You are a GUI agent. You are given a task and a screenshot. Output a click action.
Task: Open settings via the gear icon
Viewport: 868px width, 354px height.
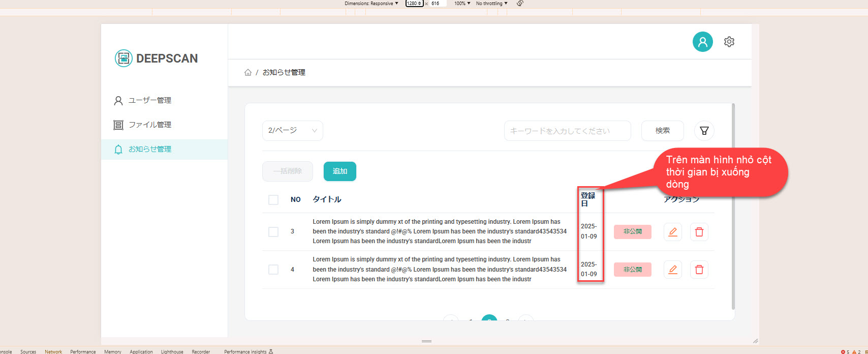point(729,42)
